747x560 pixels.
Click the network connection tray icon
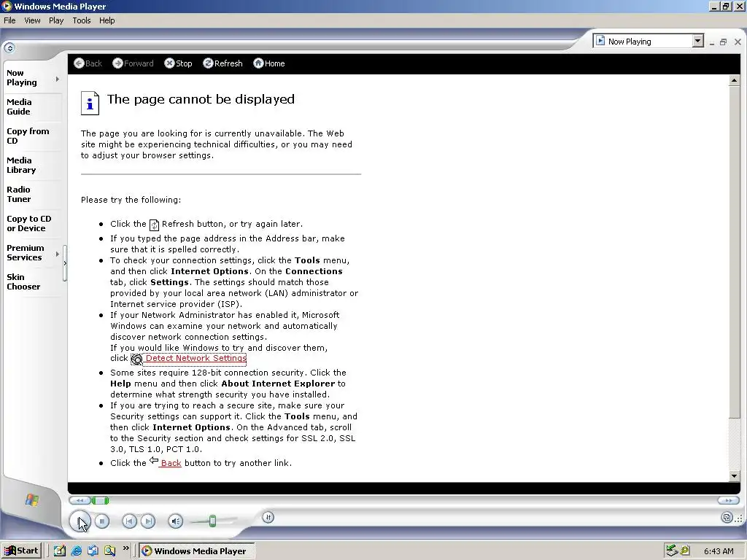672,551
